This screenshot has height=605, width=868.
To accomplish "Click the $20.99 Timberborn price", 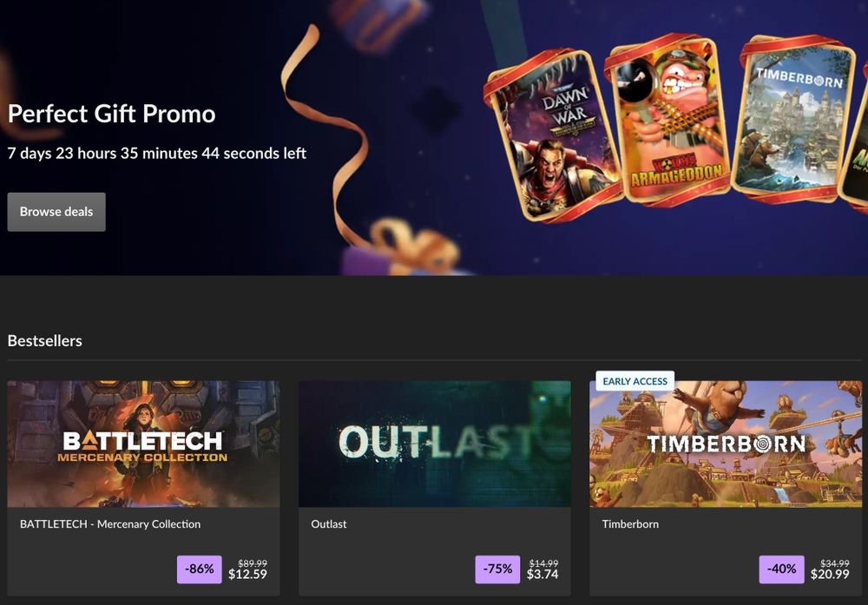I will 830,575.
